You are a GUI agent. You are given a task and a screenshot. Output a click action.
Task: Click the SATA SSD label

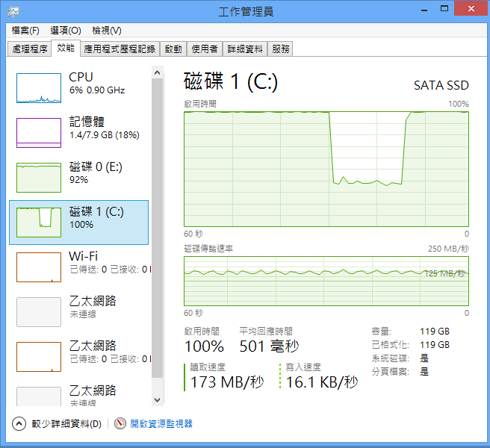(x=441, y=85)
